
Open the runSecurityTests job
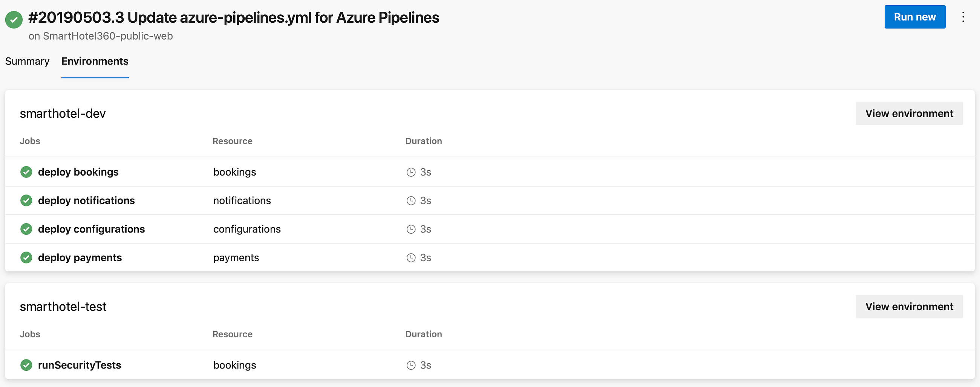[80, 365]
